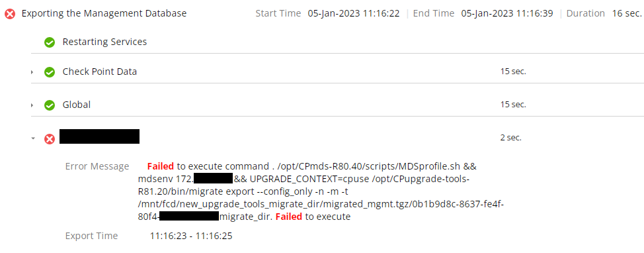Click the Start Time value 11:16:22
This screenshot has width=644, height=253.
354,13
